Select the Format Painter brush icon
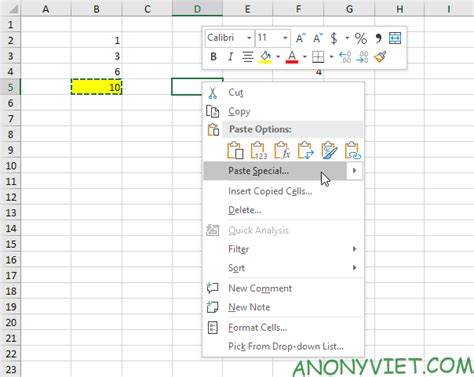474x377 pixels. click(380, 57)
